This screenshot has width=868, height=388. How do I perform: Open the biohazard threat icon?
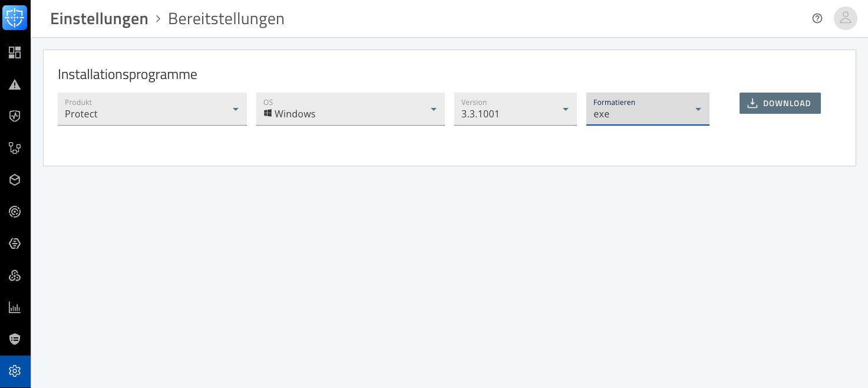tap(15, 275)
